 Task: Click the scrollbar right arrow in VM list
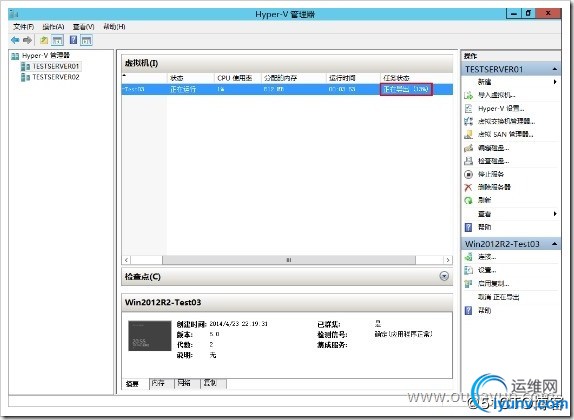click(448, 260)
